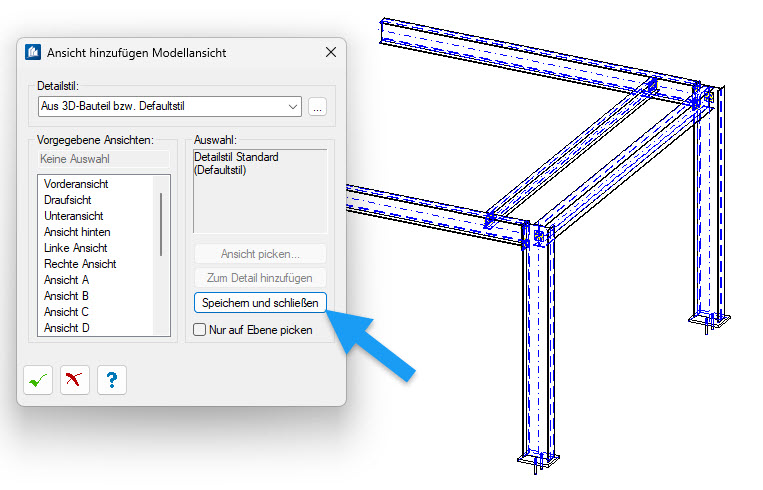
Task: Click the ellipsis button beside Detailstil
Action: click(x=317, y=107)
